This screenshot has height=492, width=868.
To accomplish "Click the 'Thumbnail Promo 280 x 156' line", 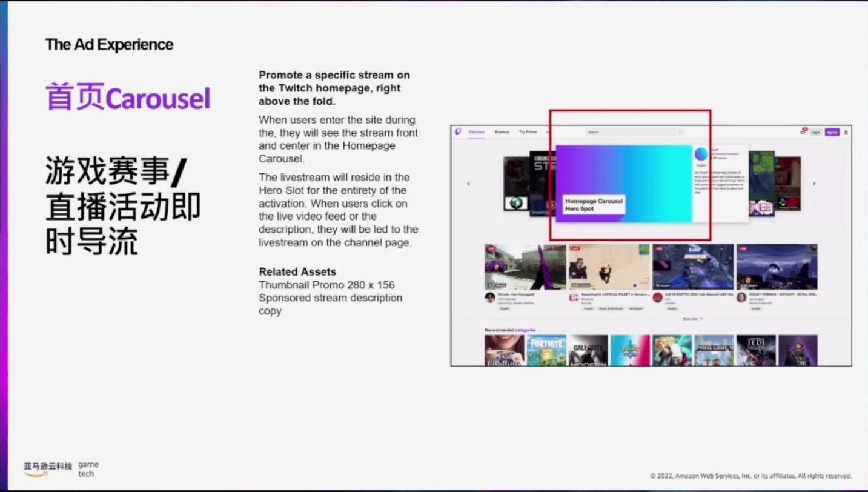I will tap(326, 285).
